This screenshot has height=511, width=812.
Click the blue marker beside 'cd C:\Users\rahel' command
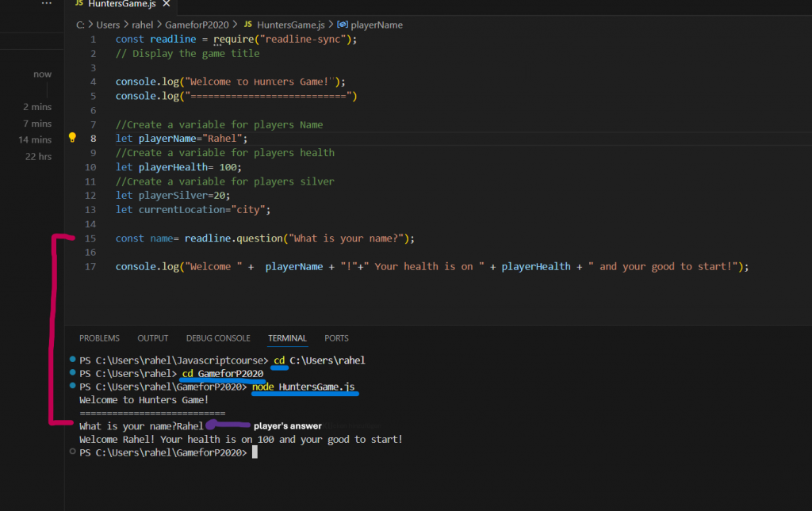pyautogui.click(x=73, y=360)
